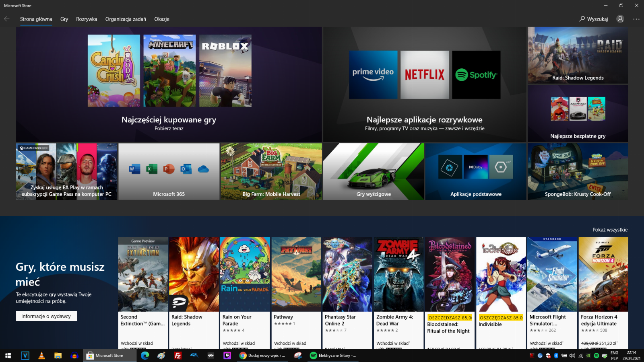Viewport: 644px width, 362px height.
Task: Open Raid: Shadow Legends game card
Action: click(194, 293)
